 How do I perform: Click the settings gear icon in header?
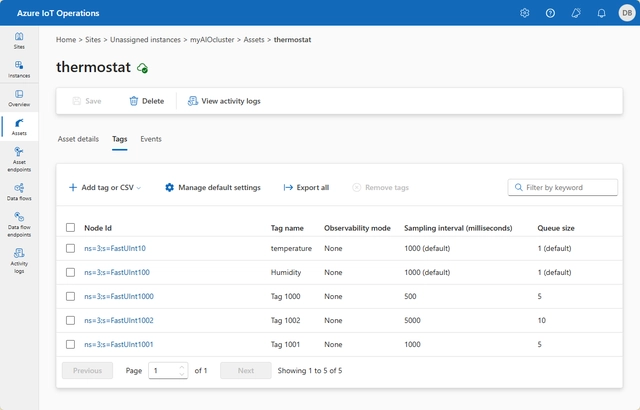(524, 13)
